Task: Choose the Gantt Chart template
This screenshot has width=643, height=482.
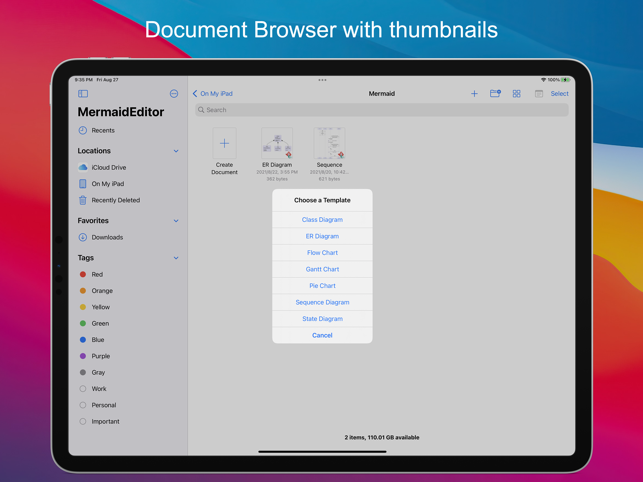Action: pyautogui.click(x=322, y=269)
